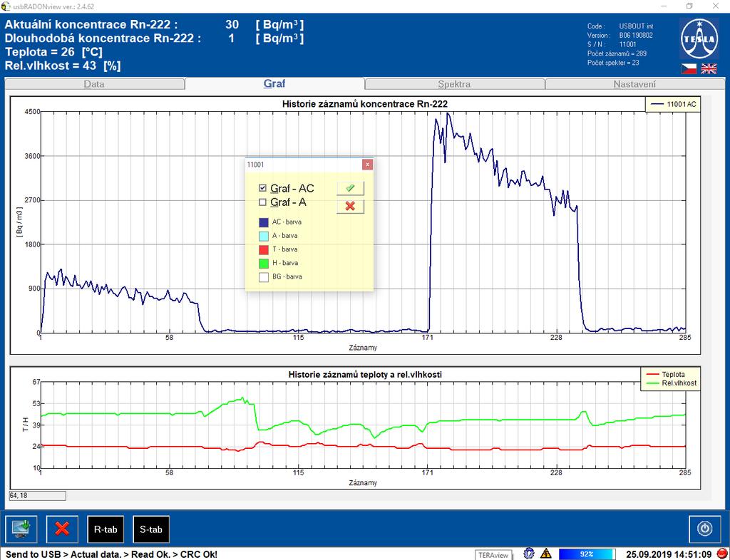The height and width of the screenshot is (560, 730).
Task: Click the Rel.vlhkost = 43 readout
Action: pyautogui.click(x=63, y=66)
